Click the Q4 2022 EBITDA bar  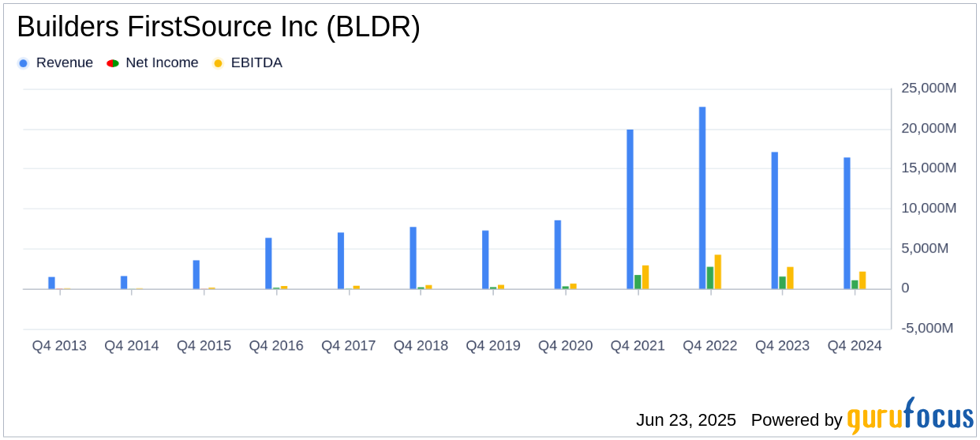click(x=718, y=272)
